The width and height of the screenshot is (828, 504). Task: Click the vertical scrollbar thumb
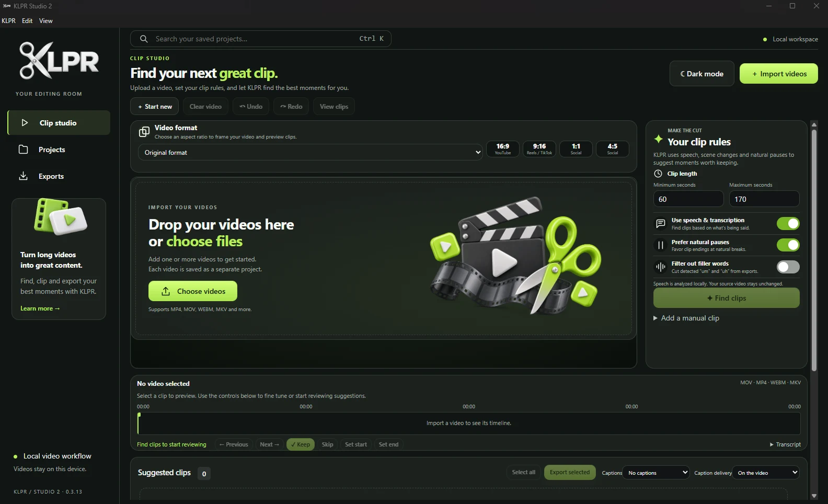coord(814,250)
